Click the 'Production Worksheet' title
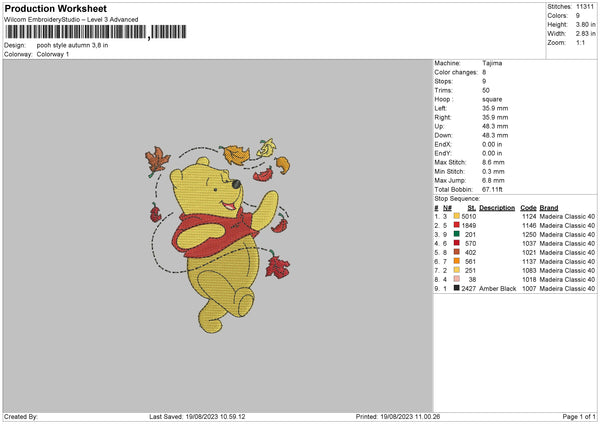This screenshot has width=600, height=424. (55, 9)
